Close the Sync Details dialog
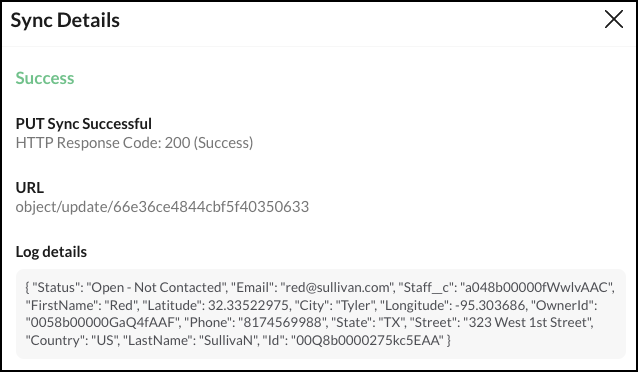This screenshot has height=372, width=638. coord(614,20)
